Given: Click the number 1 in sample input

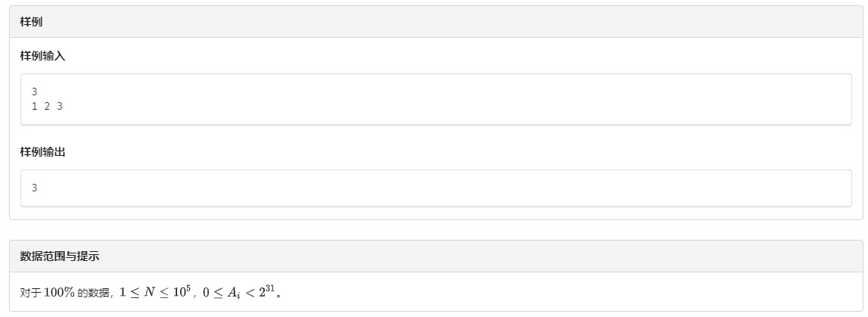Looking at the screenshot, I should click(34, 106).
